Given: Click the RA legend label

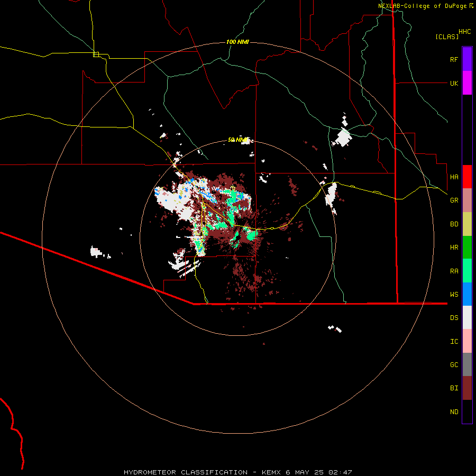Looking at the screenshot, I should click(454, 271).
